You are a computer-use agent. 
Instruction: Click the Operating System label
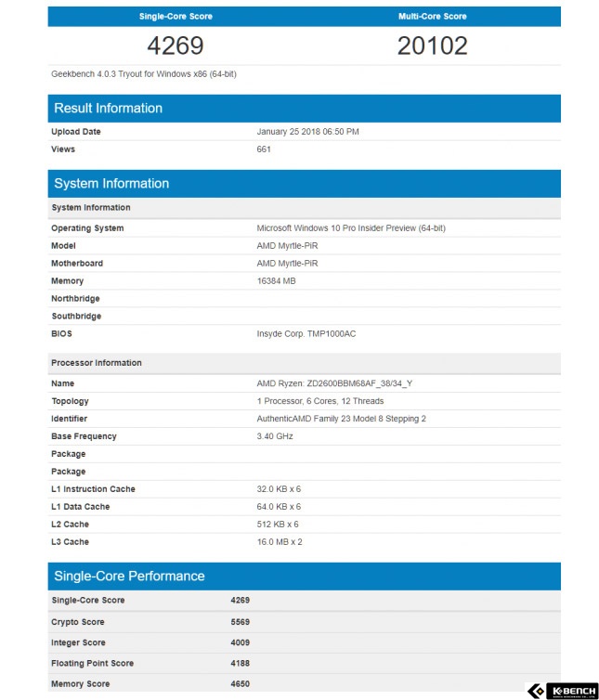click(87, 228)
